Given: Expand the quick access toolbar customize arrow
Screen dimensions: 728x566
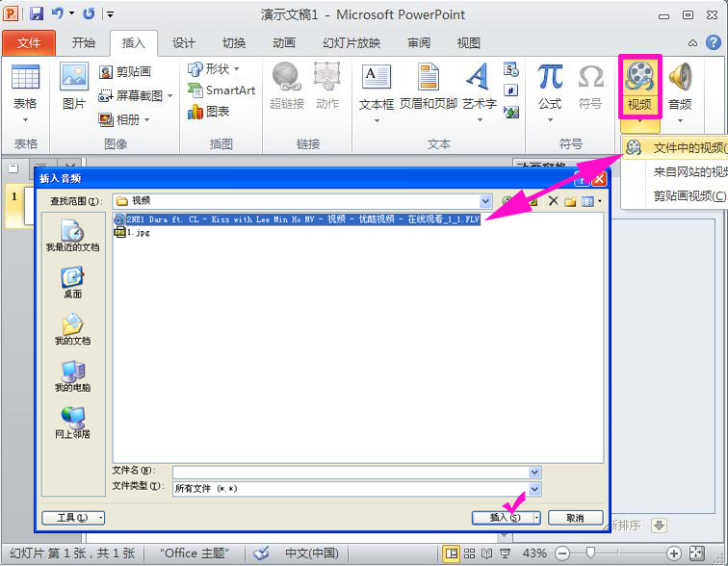Looking at the screenshot, I should click(x=110, y=13).
